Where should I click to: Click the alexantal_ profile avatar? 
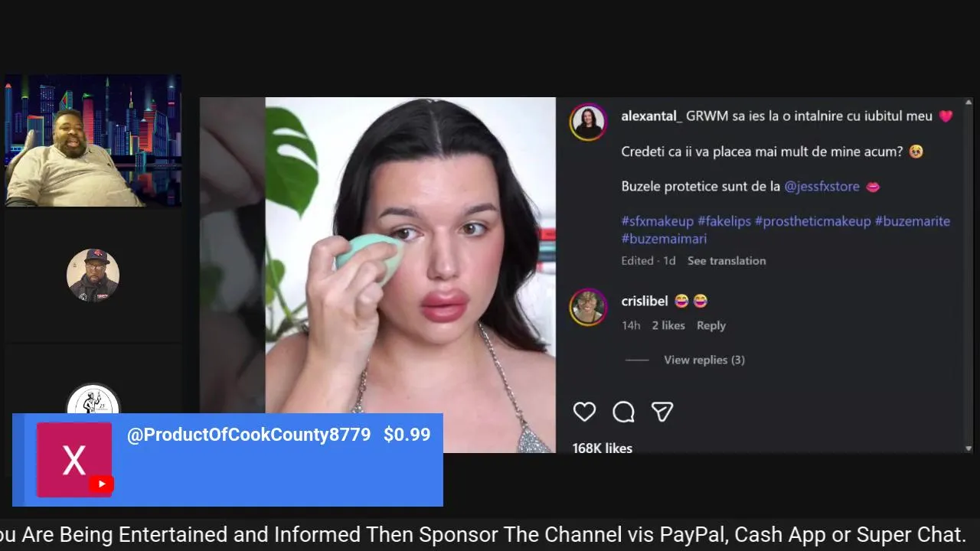pyautogui.click(x=588, y=122)
